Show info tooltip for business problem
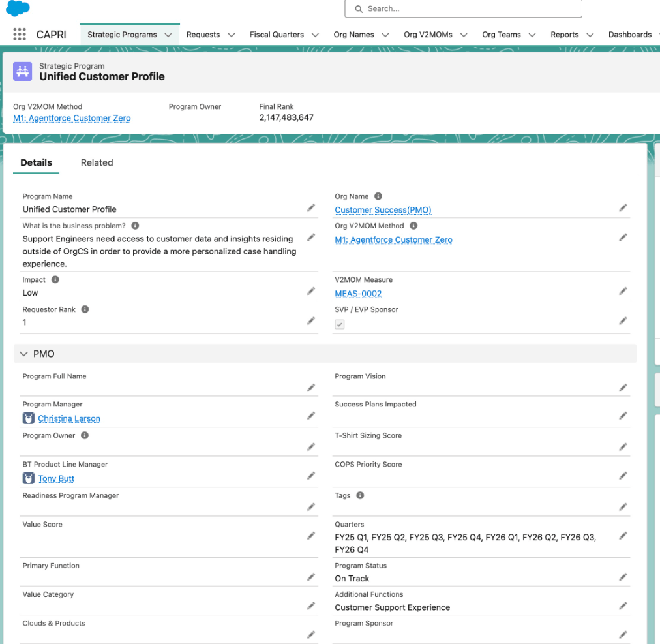This screenshot has height=644, width=660. click(x=135, y=226)
